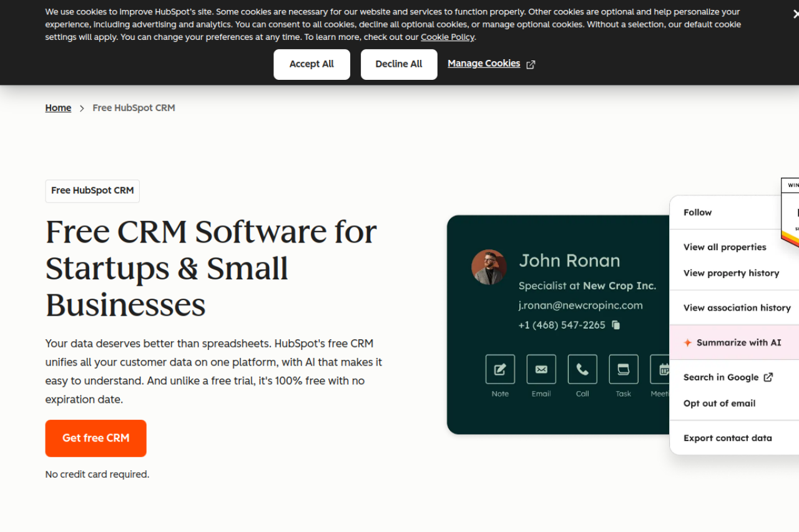Select View all properties menu entry
Screen dimensions: 799x532
pyautogui.click(x=724, y=247)
